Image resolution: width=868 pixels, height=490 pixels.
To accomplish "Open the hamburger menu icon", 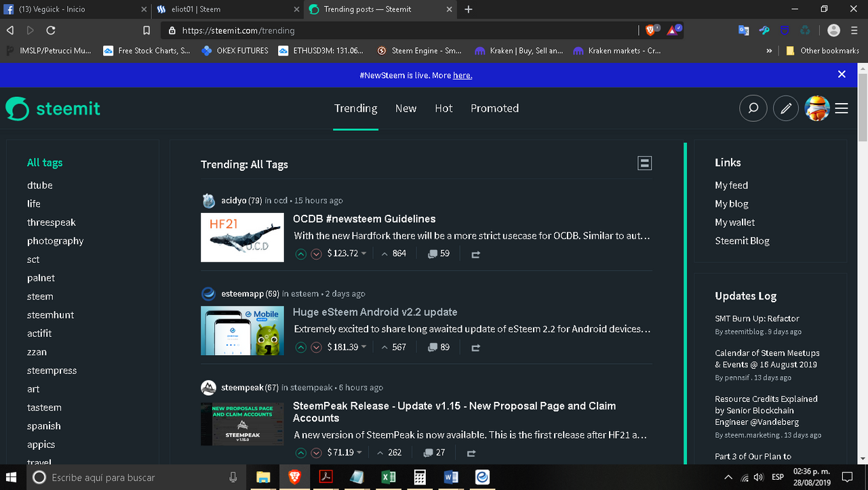I will [x=842, y=108].
